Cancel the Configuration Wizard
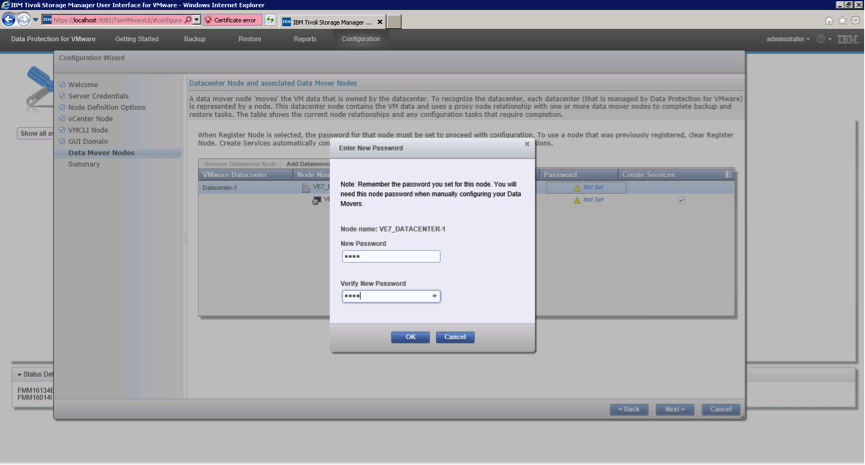This screenshot has height=465, width=865. click(720, 409)
